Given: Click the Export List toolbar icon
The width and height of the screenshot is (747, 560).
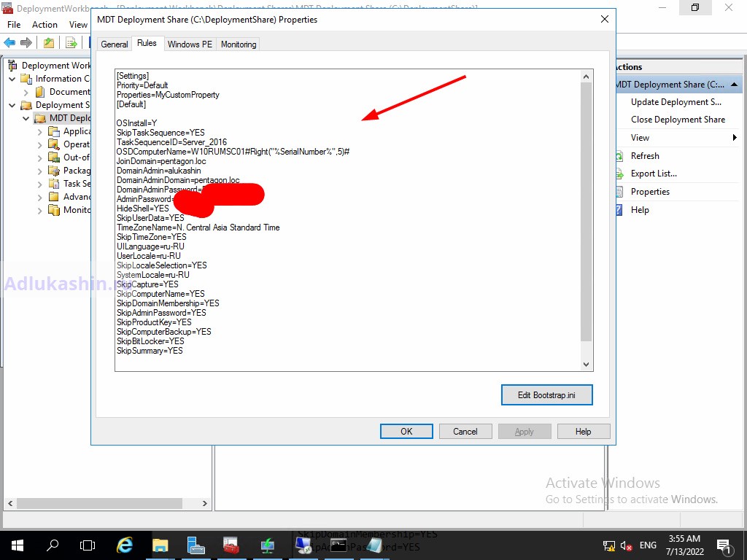Looking at the screenshot, I should tap(71, 43).
